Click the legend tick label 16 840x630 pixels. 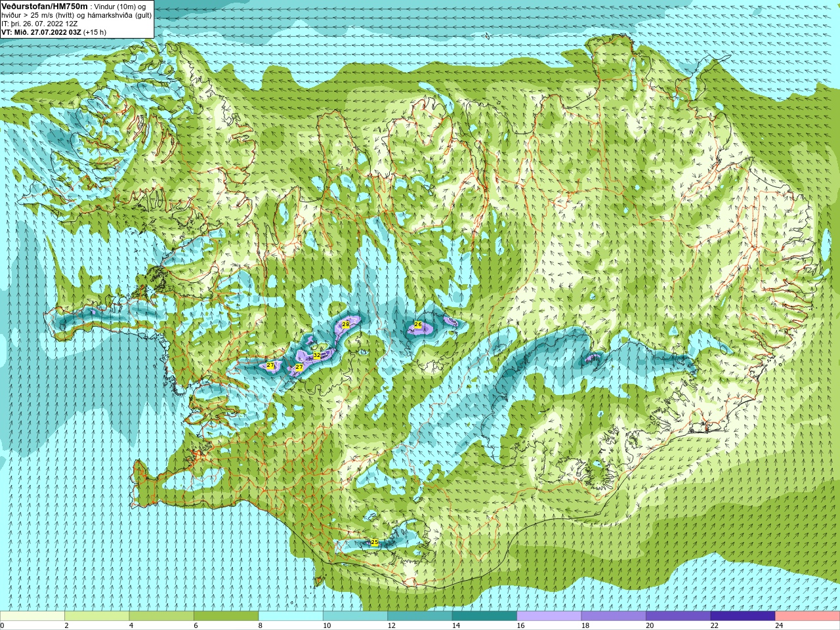coord(521,625)
